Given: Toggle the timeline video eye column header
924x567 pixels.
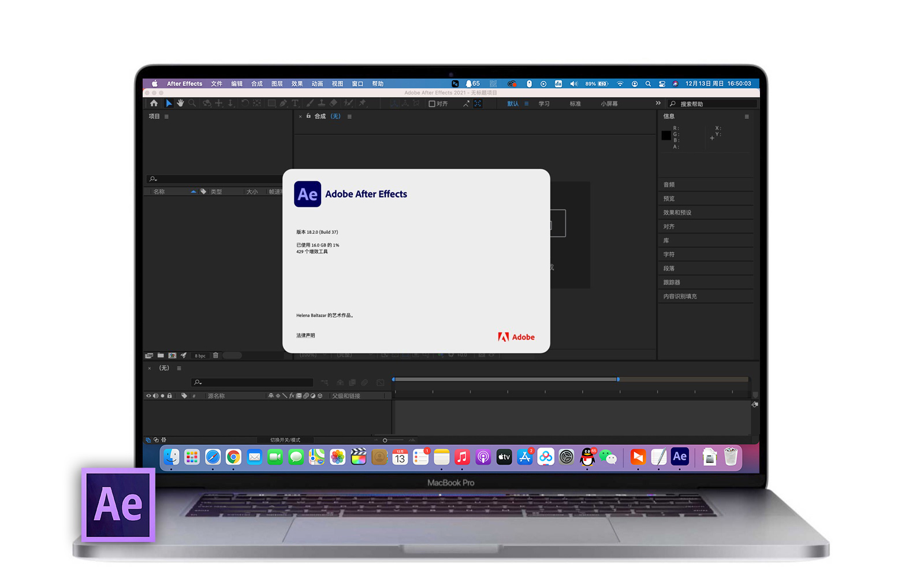Looking at the screenshot, I should [148, 396].
